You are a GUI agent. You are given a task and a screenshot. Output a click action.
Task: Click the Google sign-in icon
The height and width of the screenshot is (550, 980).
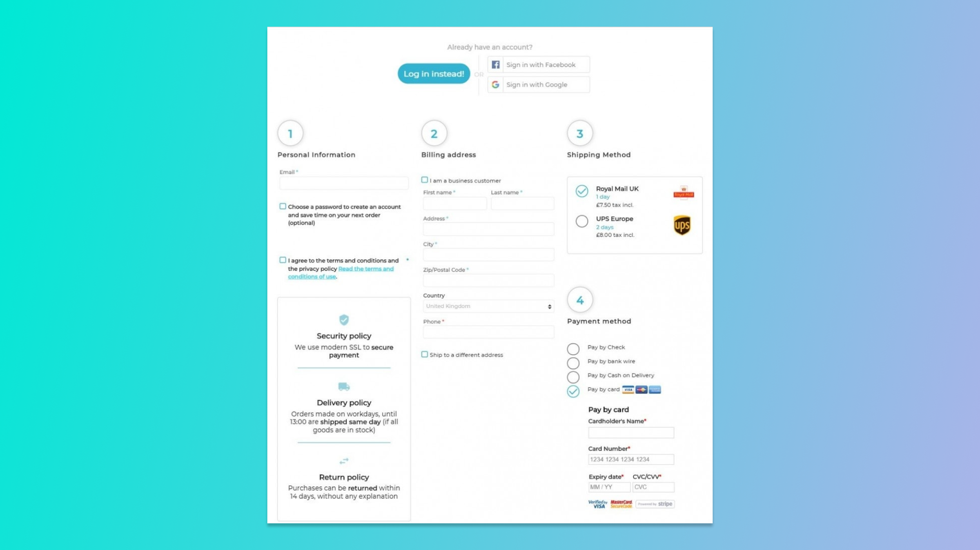[495, 85]
